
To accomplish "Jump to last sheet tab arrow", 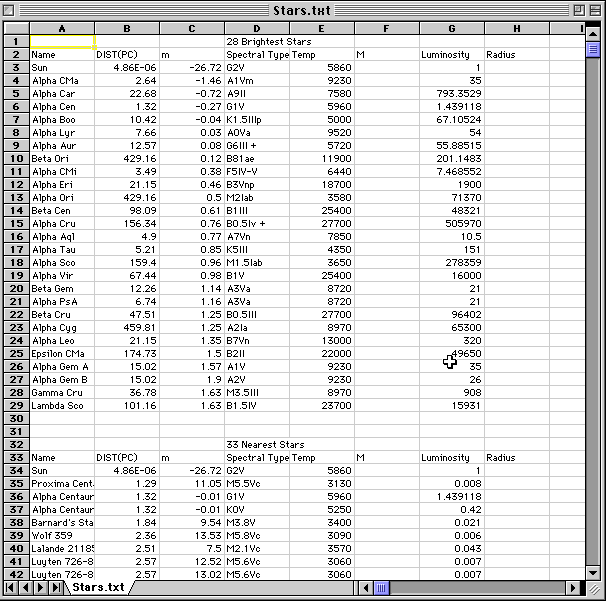I will [x=56, y=588].
